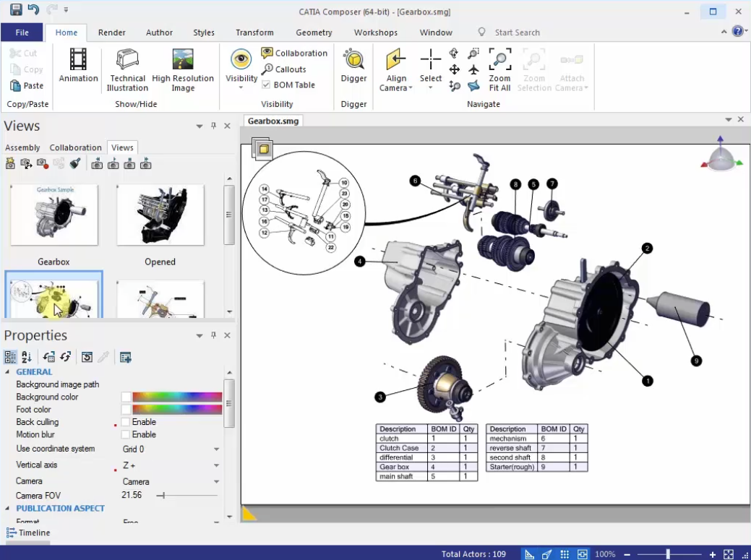Screen dimensions: 751x560
Task: Open the File menu
Action: point(22,32)
